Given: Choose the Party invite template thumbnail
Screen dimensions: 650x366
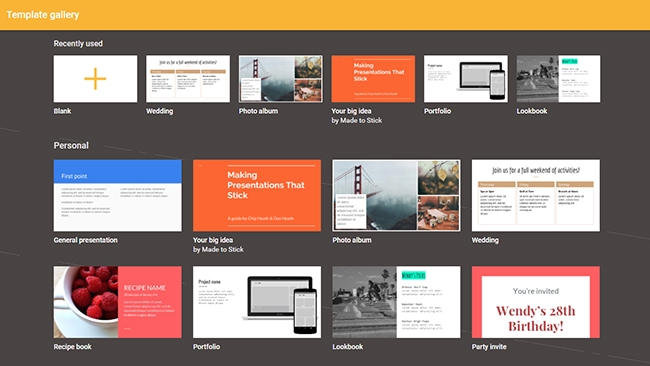Looking at the screenshot, I should pos(536,302).
